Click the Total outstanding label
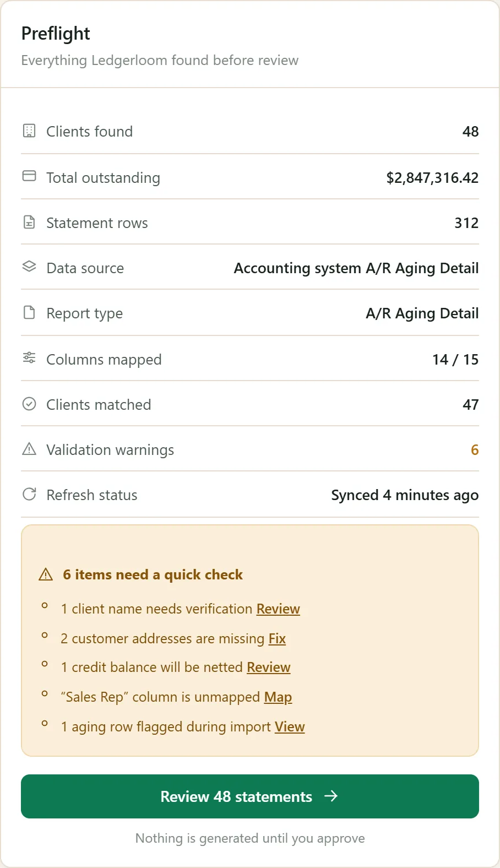This screenshot has width=500, height=868. (103, 178)
